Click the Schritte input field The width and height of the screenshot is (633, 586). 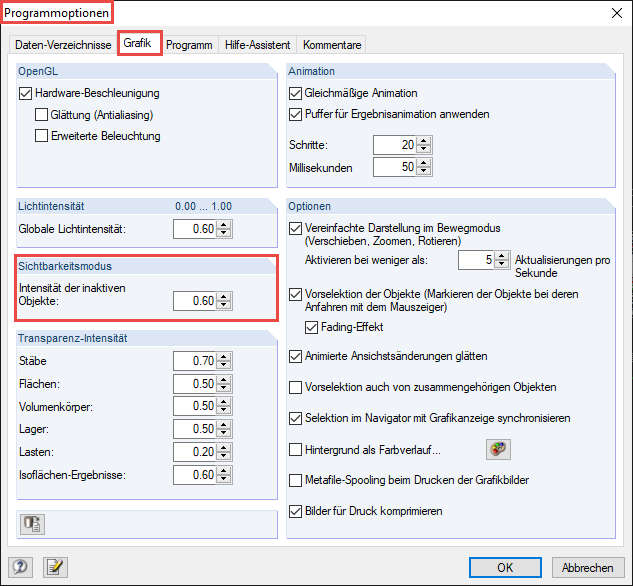[x=395, y=145]
